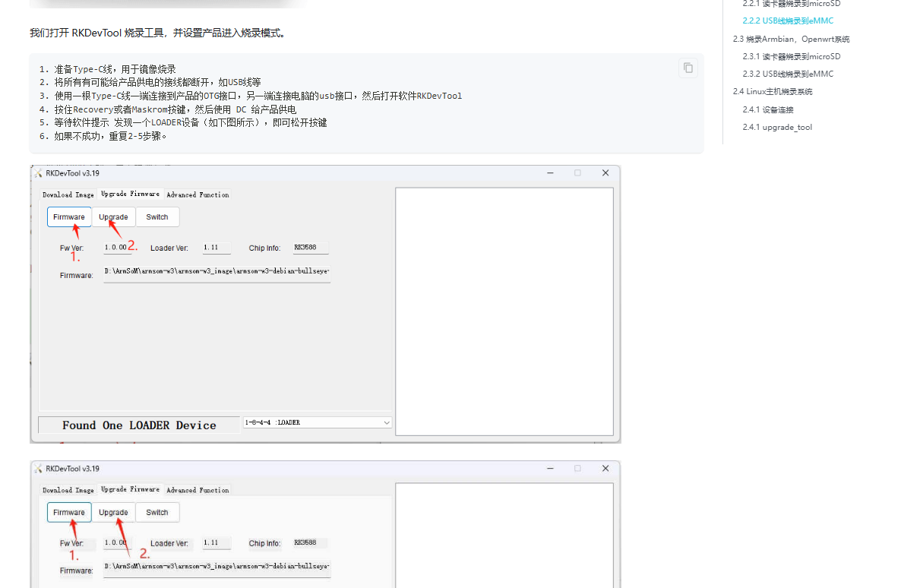Screen dimensions: 901x588
Task: Click the Upgrade button in the upper window
Action: (x=113, y=217)
